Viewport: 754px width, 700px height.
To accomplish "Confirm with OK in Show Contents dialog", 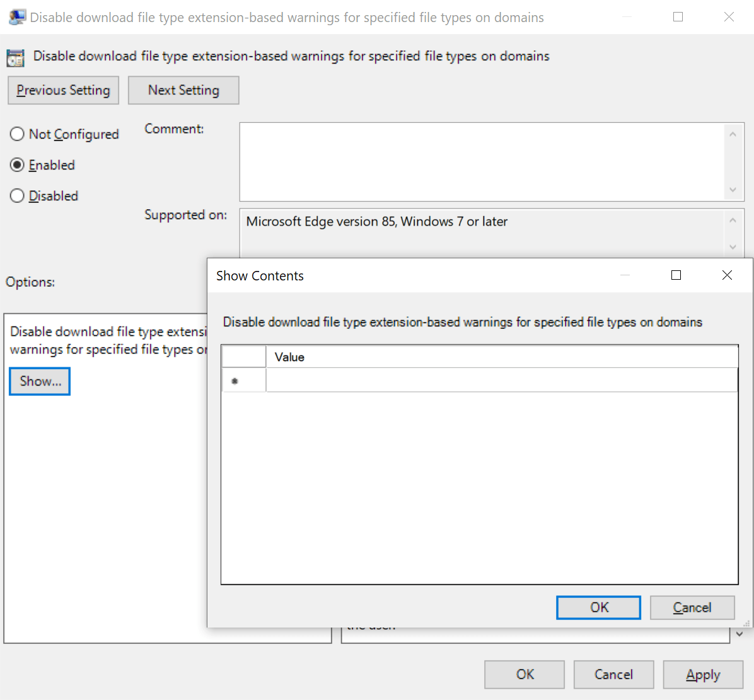I will 599,608.
